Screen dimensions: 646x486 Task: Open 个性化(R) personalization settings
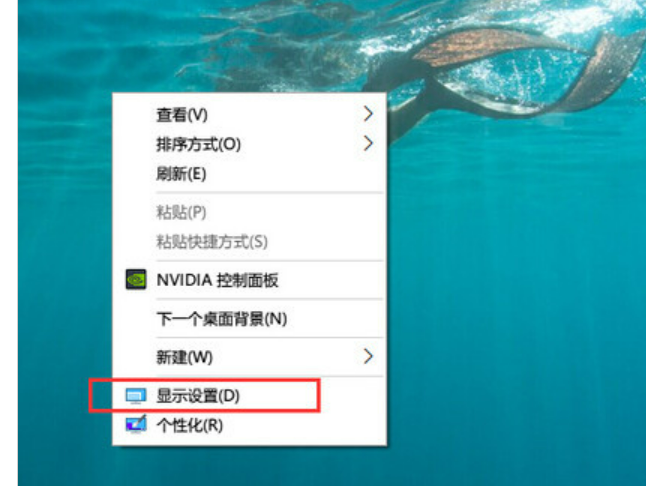249,425
